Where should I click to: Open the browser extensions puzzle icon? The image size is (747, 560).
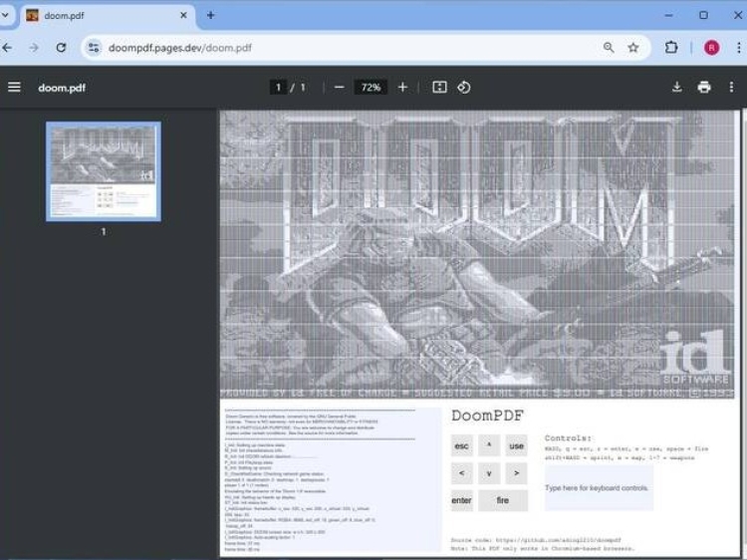(671, 48)
